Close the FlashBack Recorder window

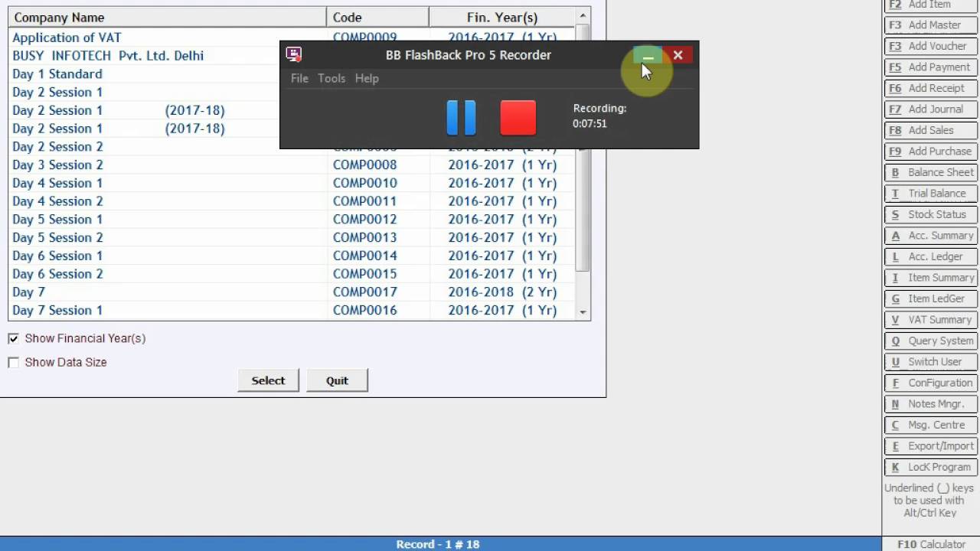coord(678,55)
